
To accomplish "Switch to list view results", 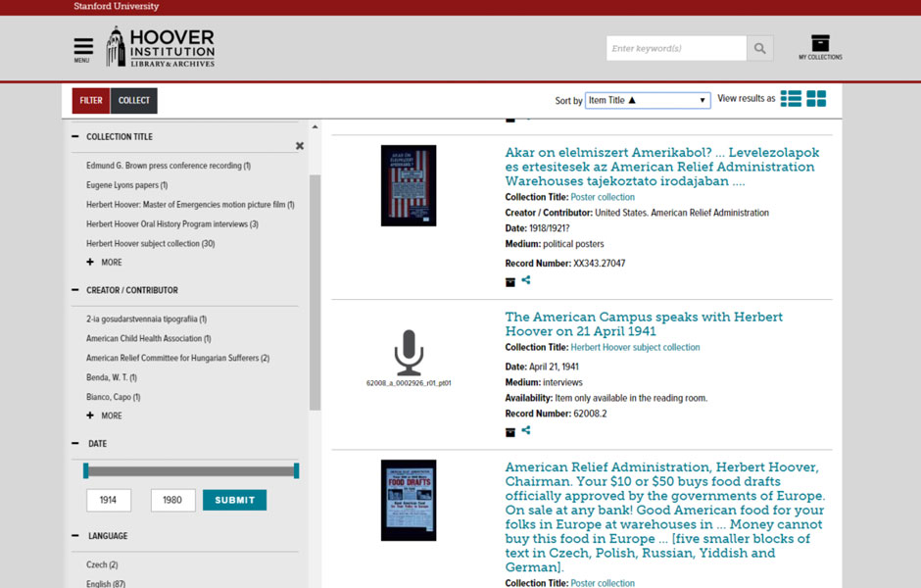I will click(x=791, y=99).
